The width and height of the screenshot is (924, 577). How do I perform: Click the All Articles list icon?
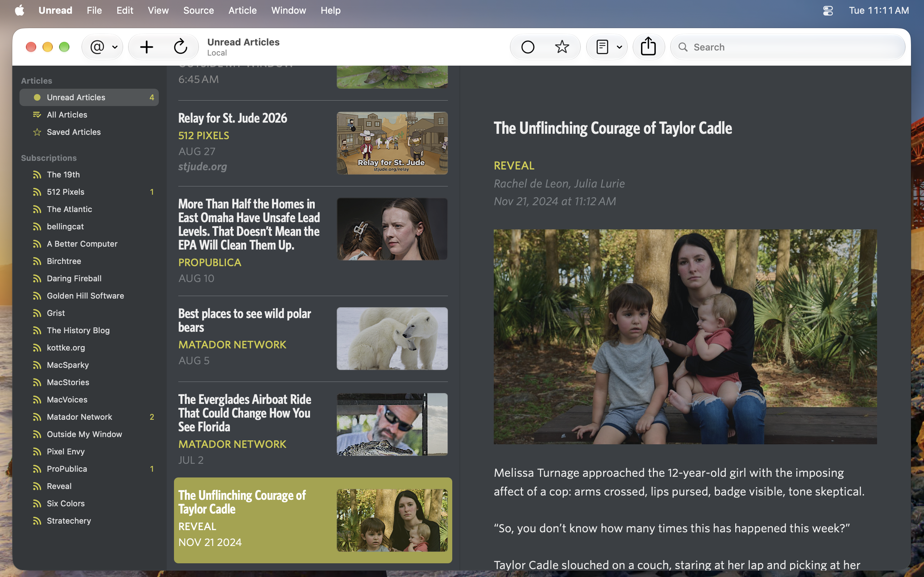[37, 115]
